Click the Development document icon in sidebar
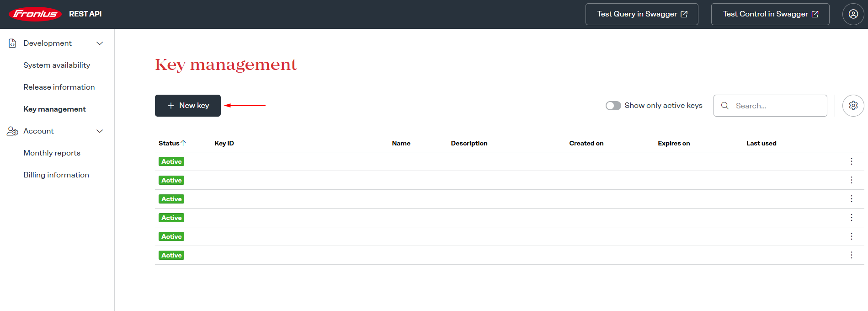Viewport: 868px width, 311px height. click(12, 43)
